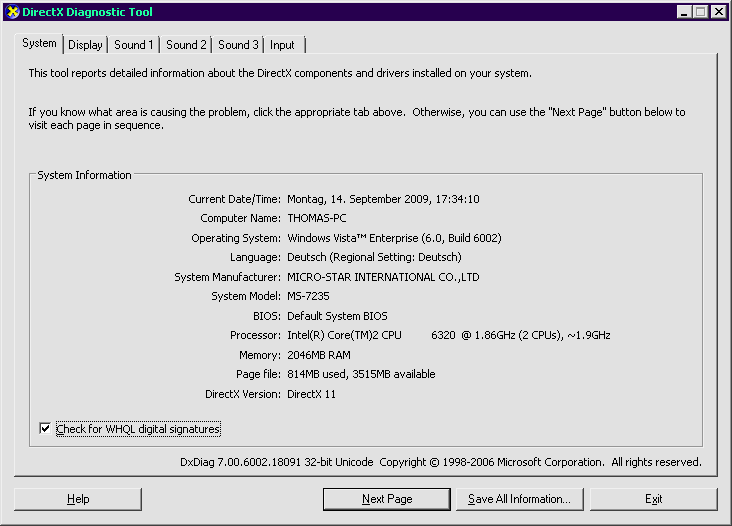Select the System tab
Viewport: 732px width, 526px height.
pos(40,44)
